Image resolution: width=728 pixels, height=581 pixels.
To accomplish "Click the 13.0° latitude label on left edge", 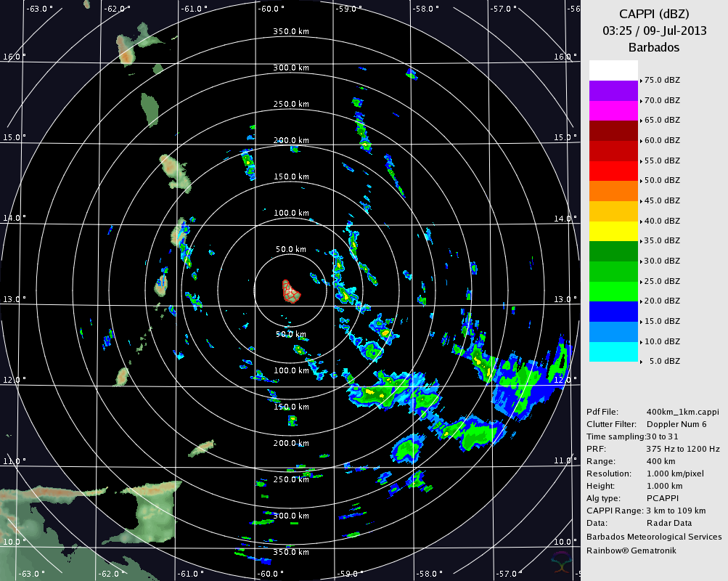I will tap(14, 299).
